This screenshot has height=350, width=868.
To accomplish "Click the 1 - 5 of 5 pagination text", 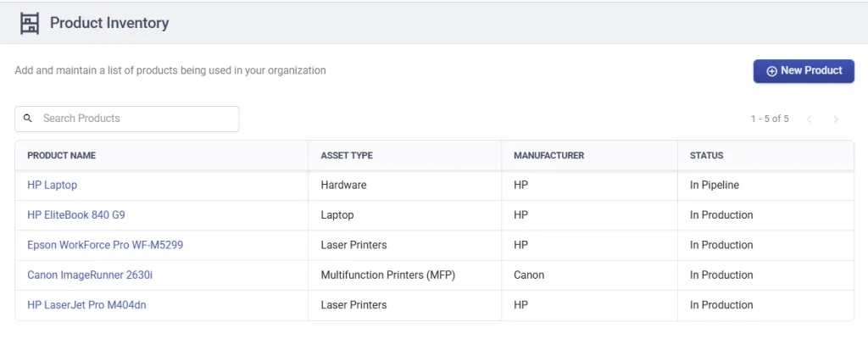I will [x=770, y=119].
